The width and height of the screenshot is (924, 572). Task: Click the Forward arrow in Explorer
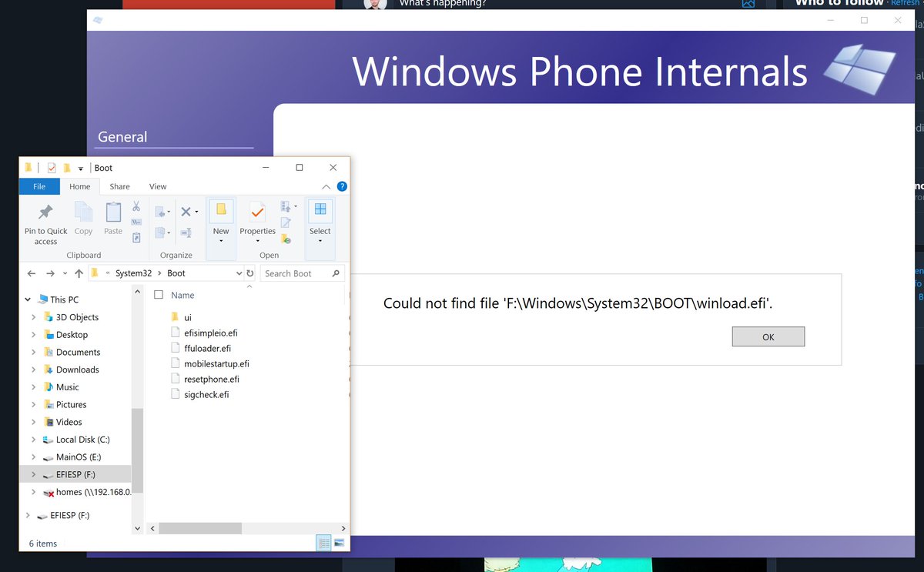tap(50, 273)
